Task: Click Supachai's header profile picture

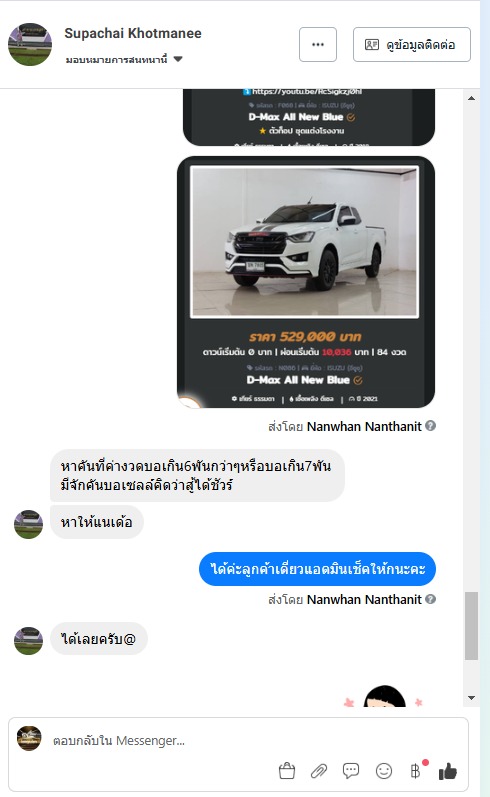Action: pyautogui.click(x=30, y=44)
